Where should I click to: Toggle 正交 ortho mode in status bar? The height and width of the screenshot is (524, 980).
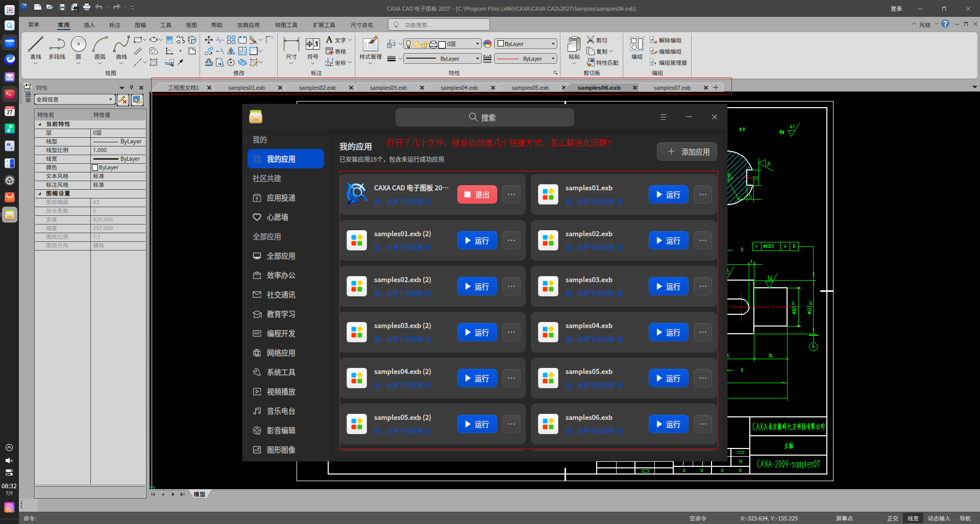click(892, 518)
